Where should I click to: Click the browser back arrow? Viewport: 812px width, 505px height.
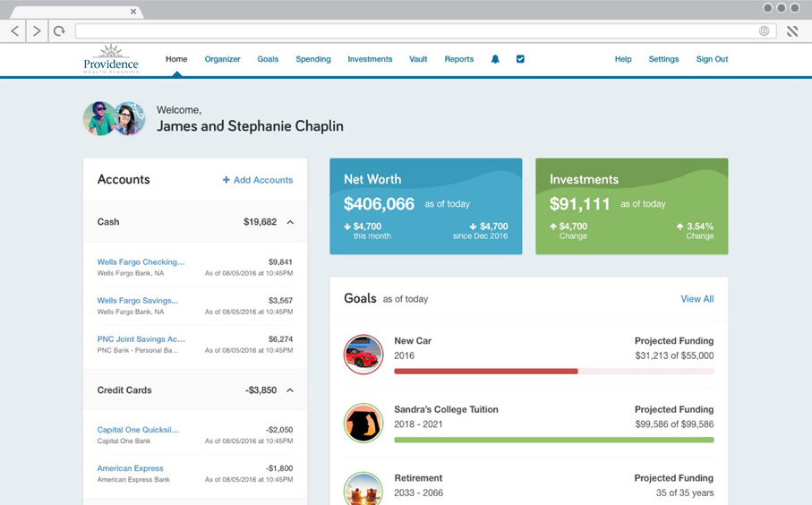coord(15,30)
